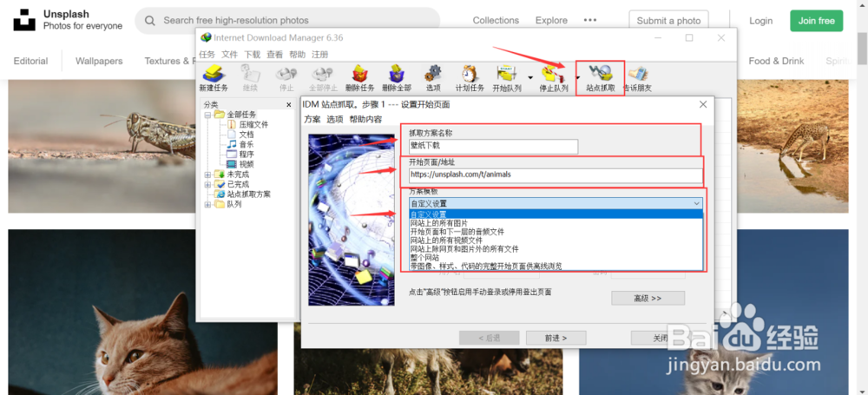Close the IDM 站点抓取 dialog
Image resolution: width=868 pixels, height=395 pixels.
pos(703,104)
